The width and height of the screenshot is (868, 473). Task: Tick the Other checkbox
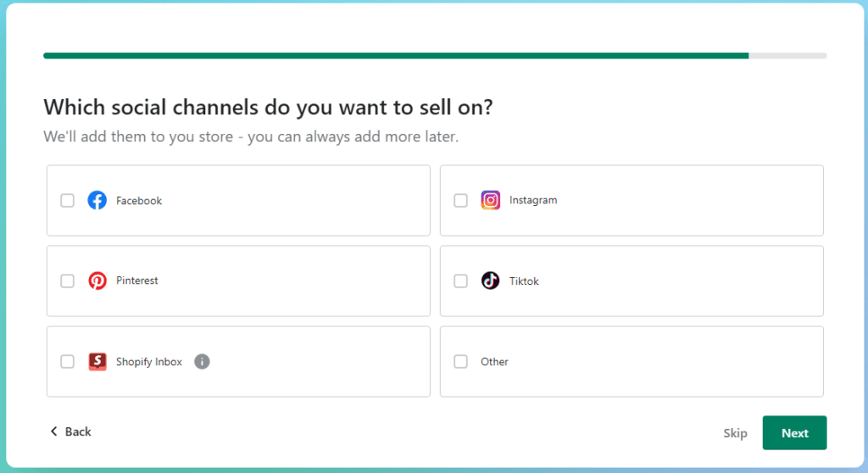click(460, 362)
